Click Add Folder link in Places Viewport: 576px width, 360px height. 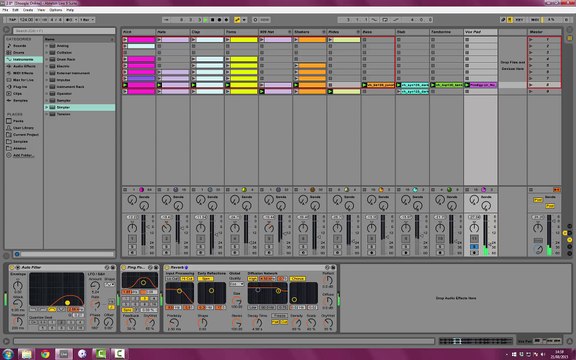click(x=24, y=155)
